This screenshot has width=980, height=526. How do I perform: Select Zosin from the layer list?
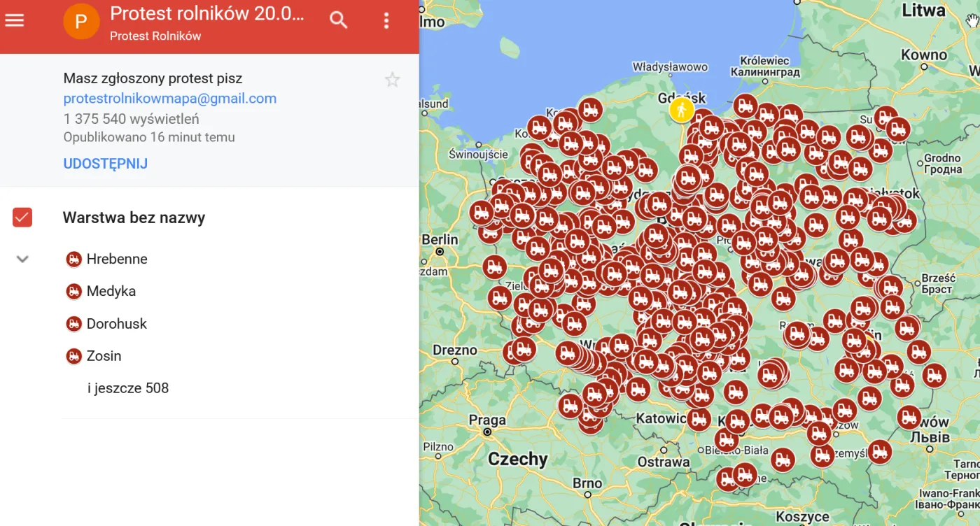click(x=73, y=355)
